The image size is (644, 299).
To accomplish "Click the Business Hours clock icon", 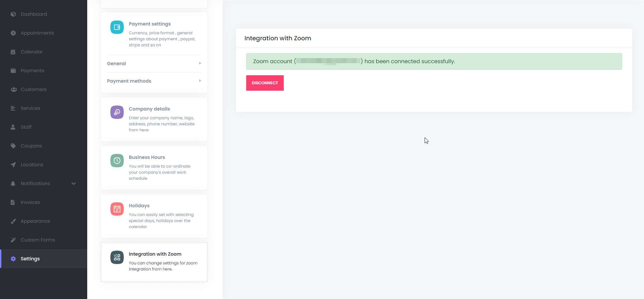I will point(117,161).
